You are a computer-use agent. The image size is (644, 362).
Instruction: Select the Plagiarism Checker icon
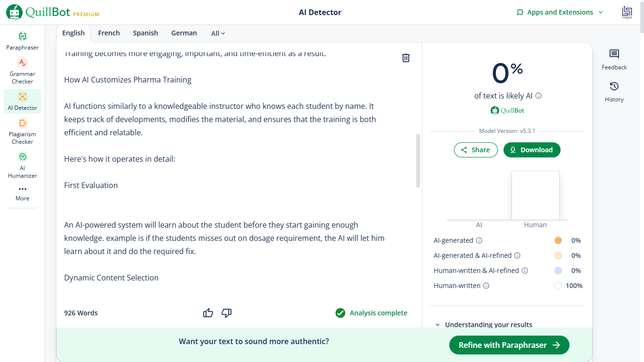point(22,123)
